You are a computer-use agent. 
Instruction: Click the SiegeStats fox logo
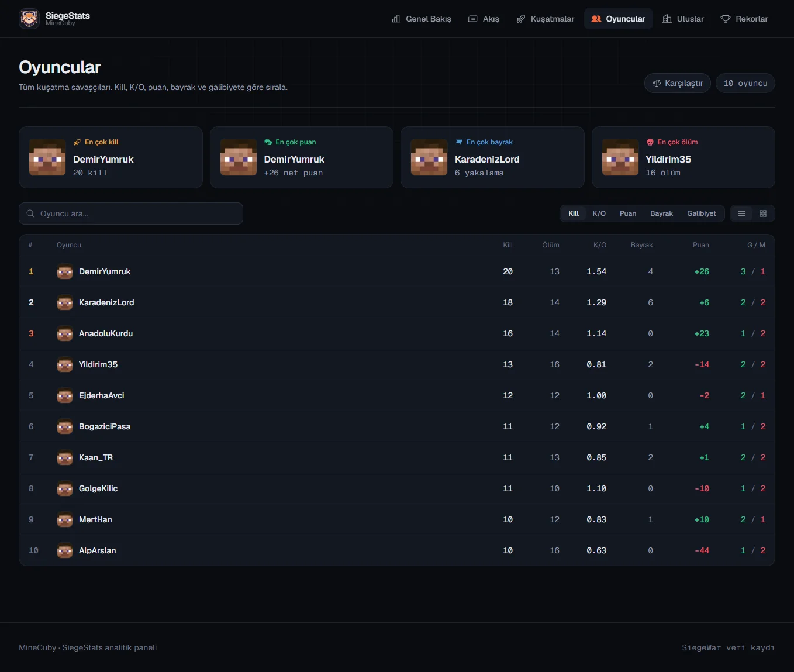pyautogui.click(x=29, y=19)
